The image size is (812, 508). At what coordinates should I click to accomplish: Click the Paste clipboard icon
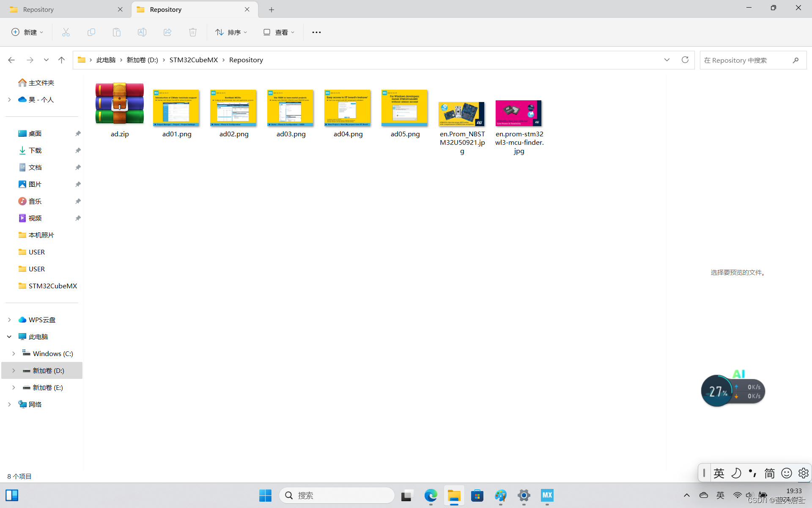117,32
